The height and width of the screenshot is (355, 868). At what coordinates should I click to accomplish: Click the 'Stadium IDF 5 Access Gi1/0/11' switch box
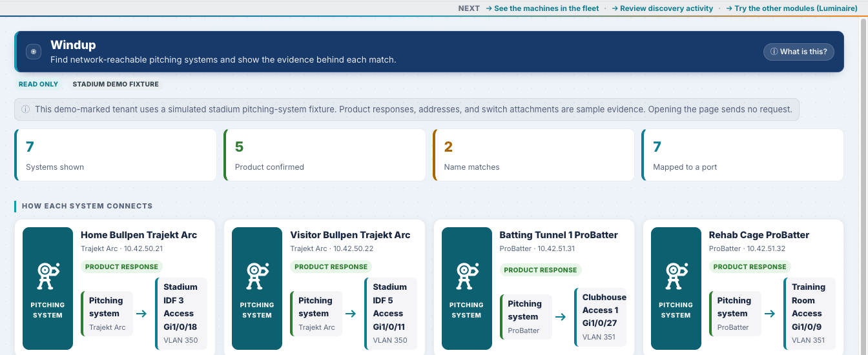391,314
